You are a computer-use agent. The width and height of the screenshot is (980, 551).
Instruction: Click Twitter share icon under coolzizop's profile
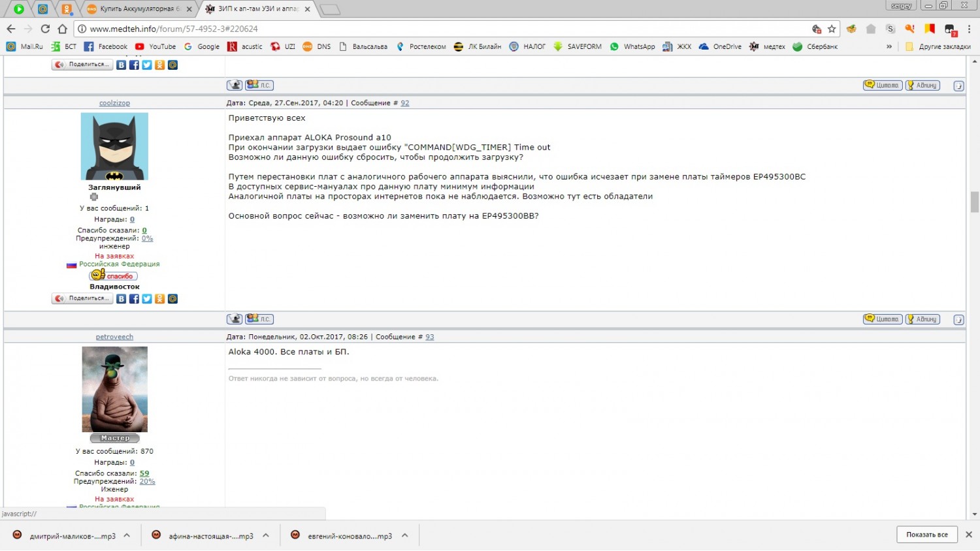147,299
